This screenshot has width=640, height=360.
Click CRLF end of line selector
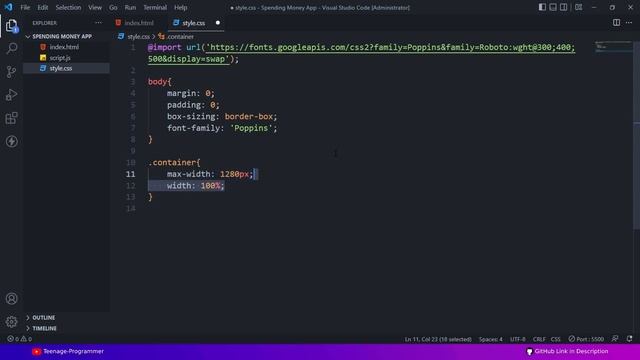click(539, 339)
